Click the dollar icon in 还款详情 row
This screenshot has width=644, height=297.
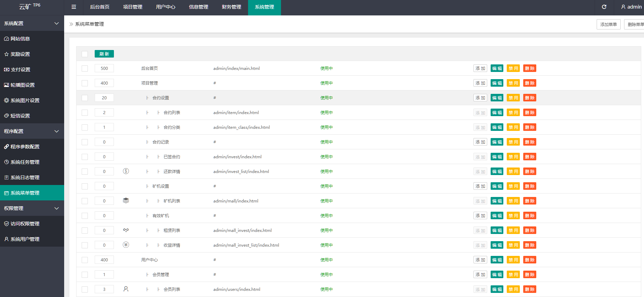126,171
